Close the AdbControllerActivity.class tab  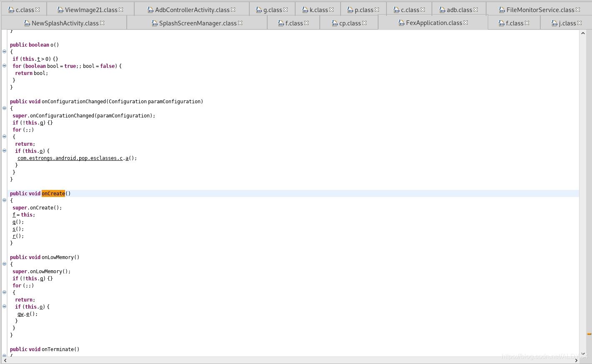pos(233,10)
